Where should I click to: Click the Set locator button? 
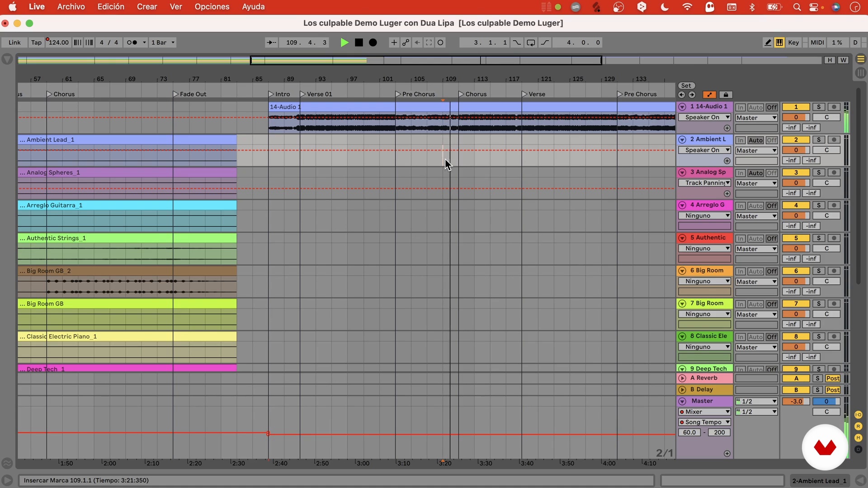tap(686, 86)
